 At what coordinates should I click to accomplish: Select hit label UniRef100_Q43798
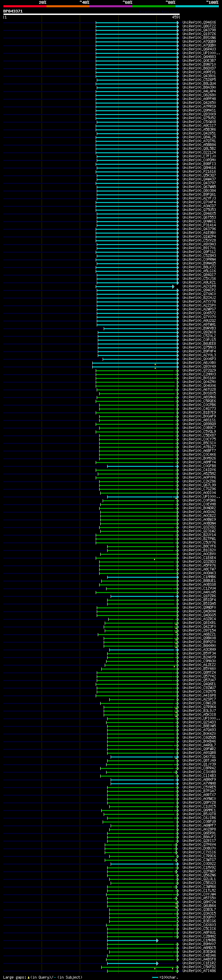[x=199, y=30]
